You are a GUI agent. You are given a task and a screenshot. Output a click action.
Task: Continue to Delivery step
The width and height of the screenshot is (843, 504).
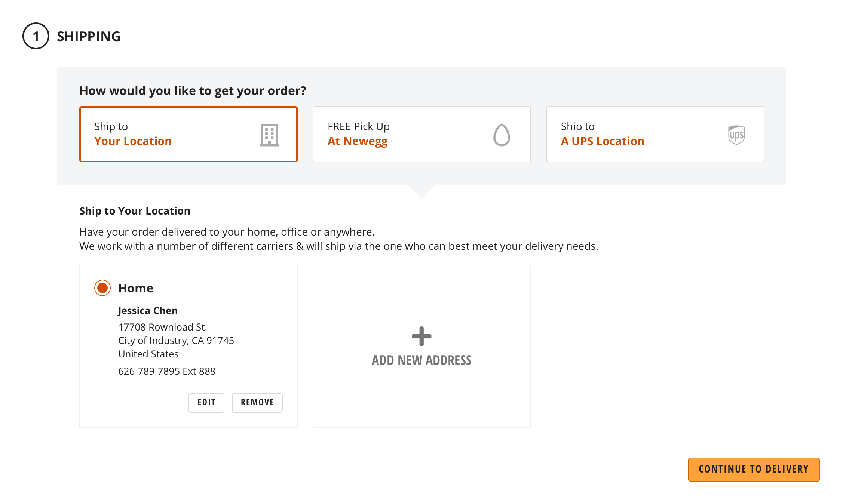[x=754, y=469]
